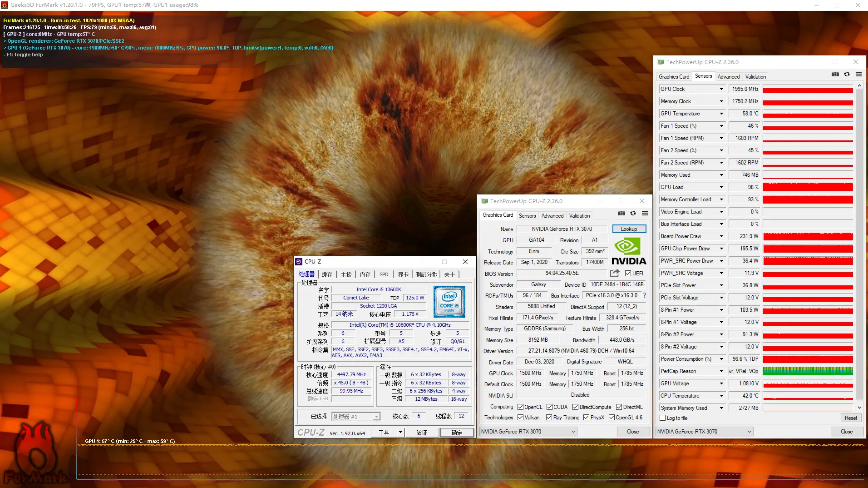The image size is (868, 488).
Task: Click the CPU-Z title bar app icon
Action: pos(299,262)
